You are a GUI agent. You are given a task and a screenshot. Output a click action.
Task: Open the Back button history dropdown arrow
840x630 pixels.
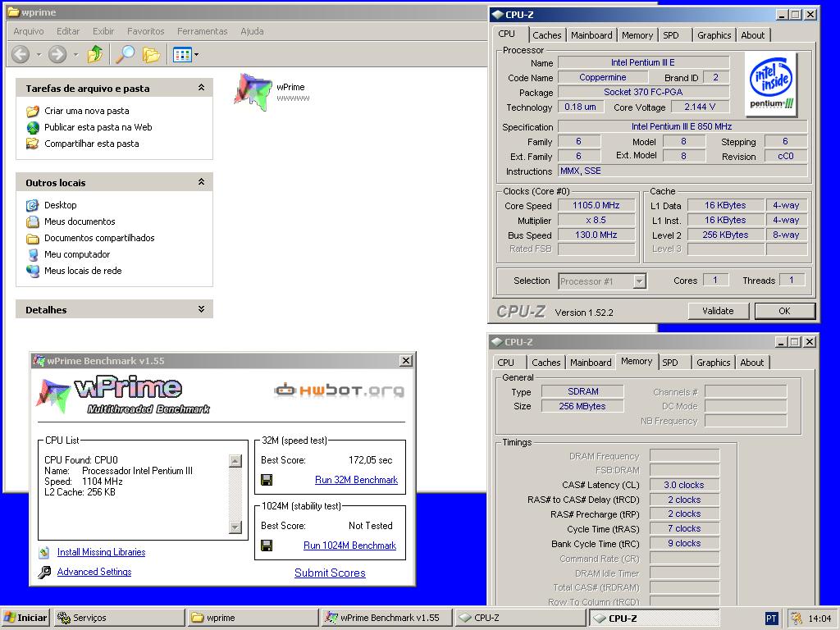pyautogui.click(x=39, y=55)
